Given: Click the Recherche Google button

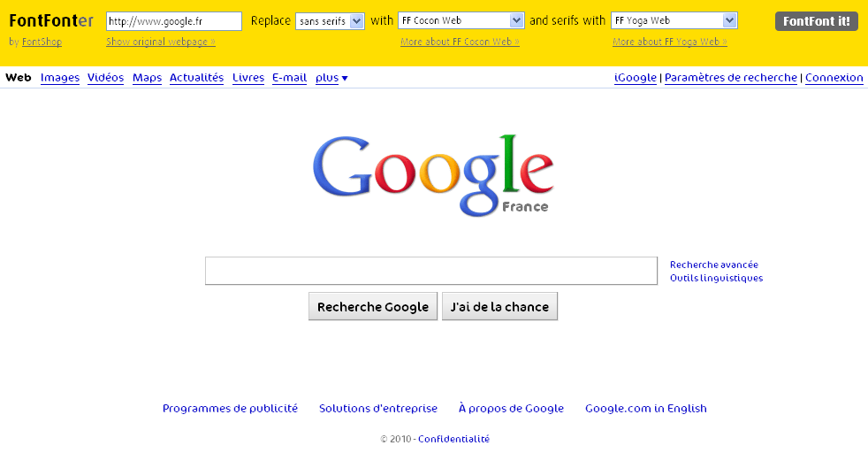Looking at the screenshot, I should coord(373,306).
